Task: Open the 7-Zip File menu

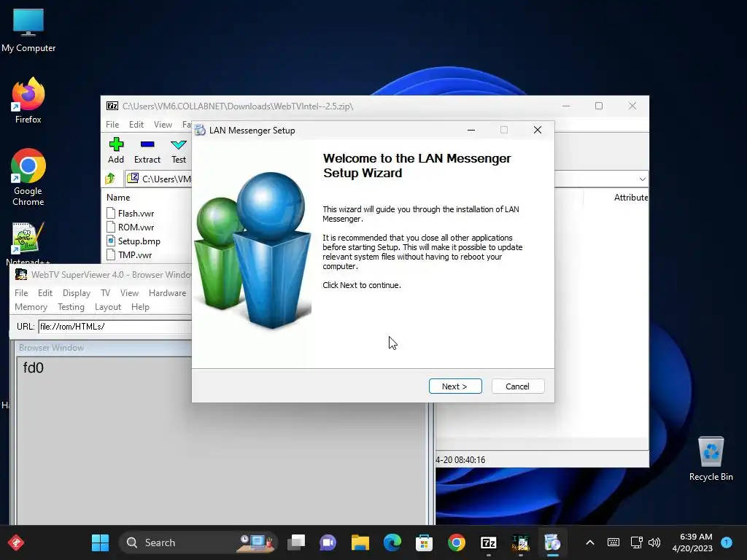Action: (x=112, y=124)
